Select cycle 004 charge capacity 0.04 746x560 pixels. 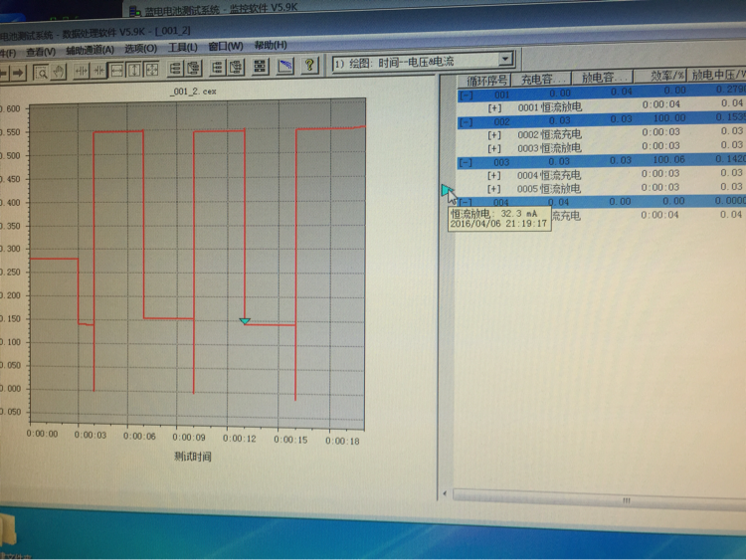coord(558,202)
